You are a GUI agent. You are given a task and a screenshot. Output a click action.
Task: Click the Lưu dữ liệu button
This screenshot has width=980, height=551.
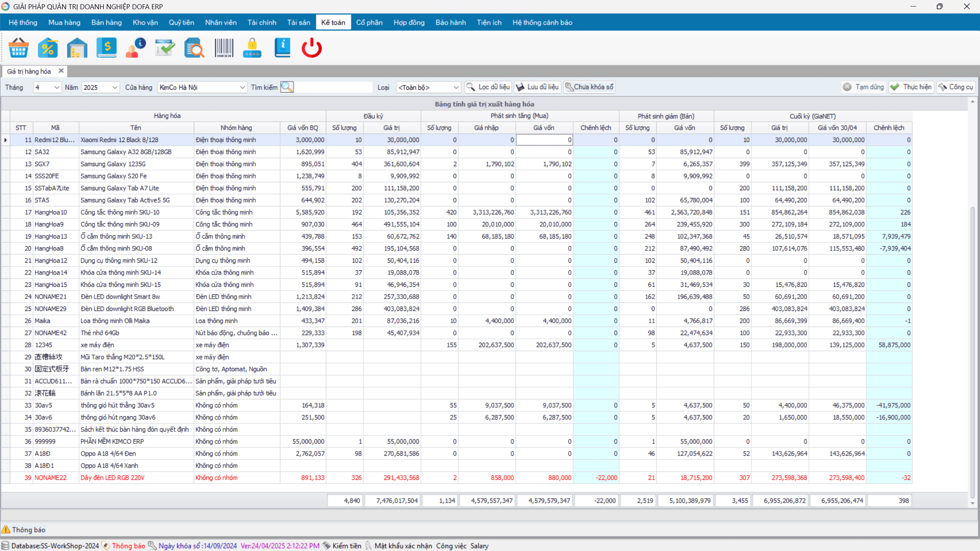point(537,87)
